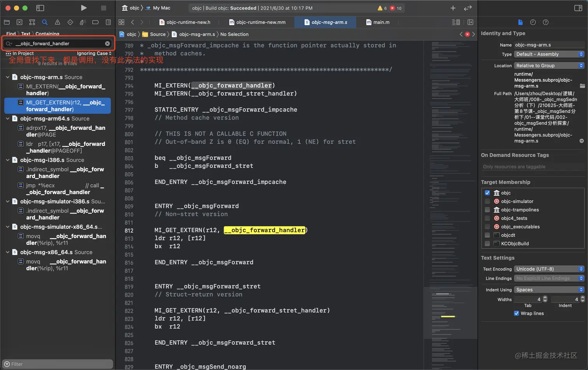This screenshot has height=370, width=588.
Task: Toggle code review arrows button
Action: tap(468, 8)
